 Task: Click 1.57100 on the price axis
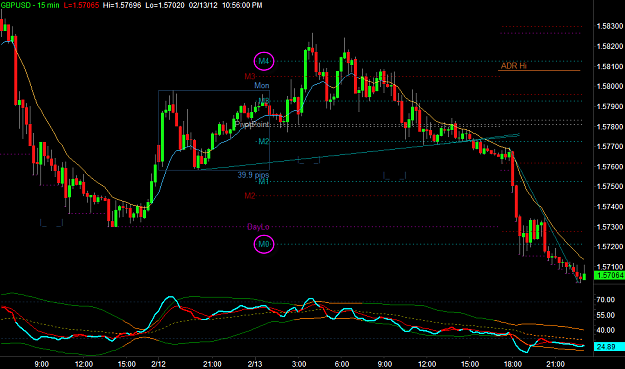pos(609,267)
